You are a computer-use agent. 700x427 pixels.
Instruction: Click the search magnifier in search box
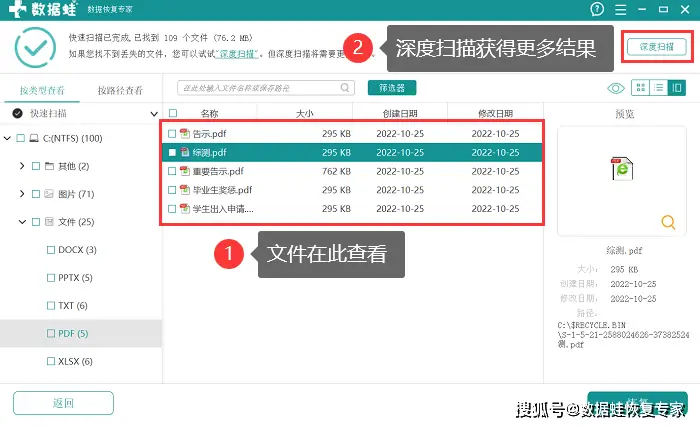(x=345, y=88)
